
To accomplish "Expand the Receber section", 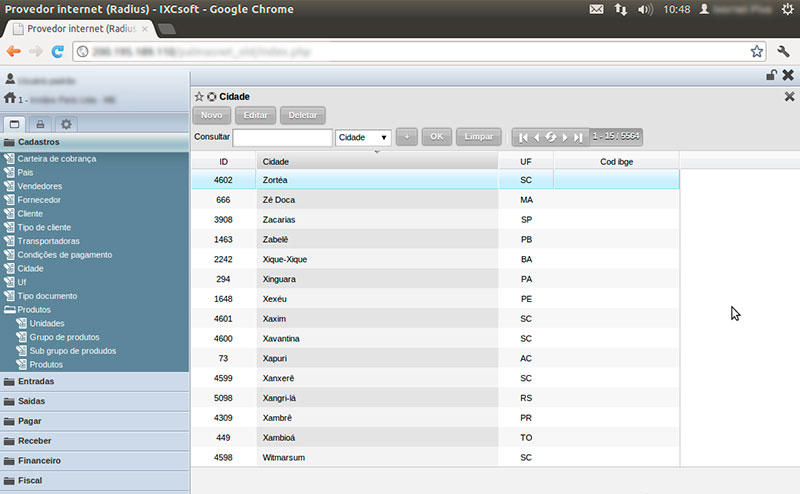I will coord(94,441).
